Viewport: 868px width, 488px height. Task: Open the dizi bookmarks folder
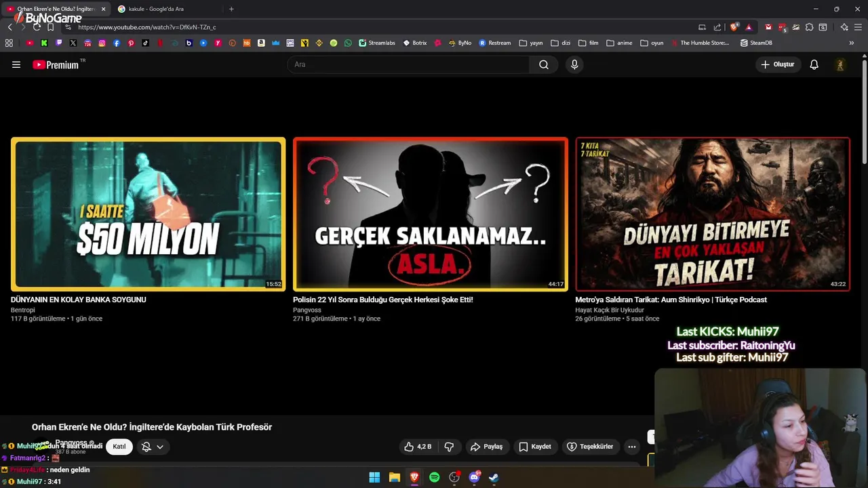[x=560, y=43]
